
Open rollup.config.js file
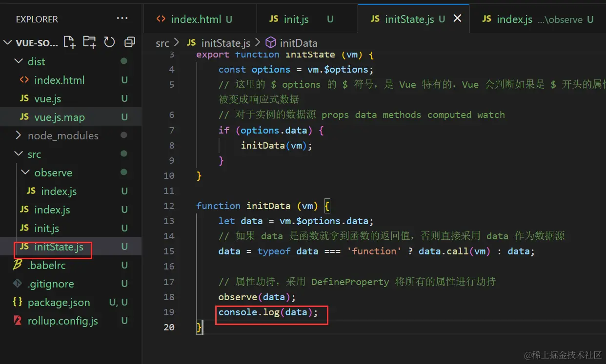click(63, 321)
